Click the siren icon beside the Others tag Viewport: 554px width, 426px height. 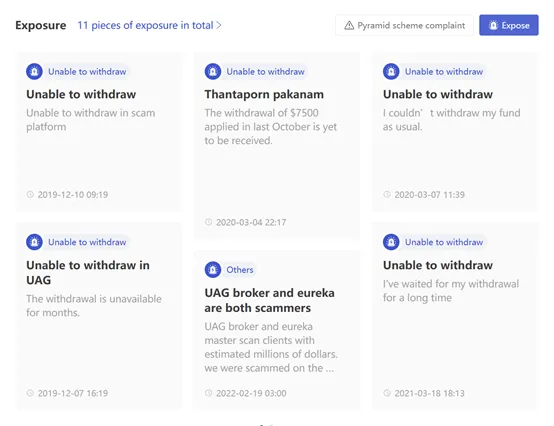click(213, 270)
